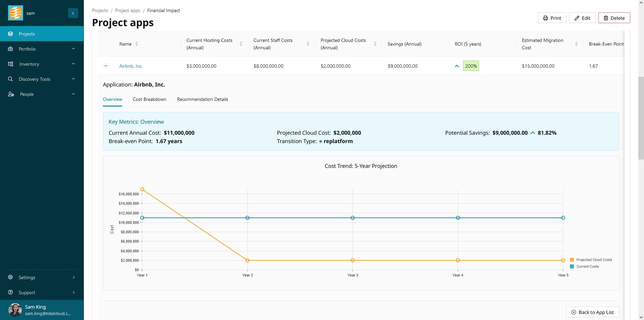Open the Airbnb, Inc. link
Image resolution: width=644 pixels, height=320 pixels.
[131, 66]
